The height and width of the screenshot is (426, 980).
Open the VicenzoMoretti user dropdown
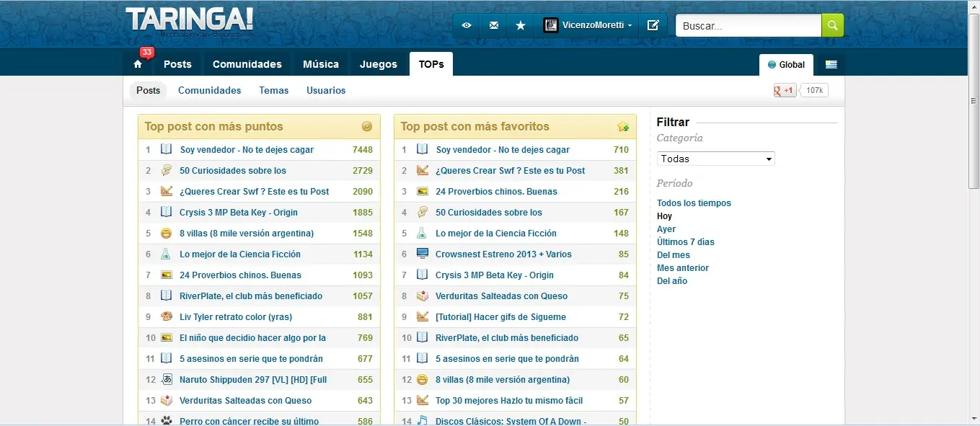(587, 25)
